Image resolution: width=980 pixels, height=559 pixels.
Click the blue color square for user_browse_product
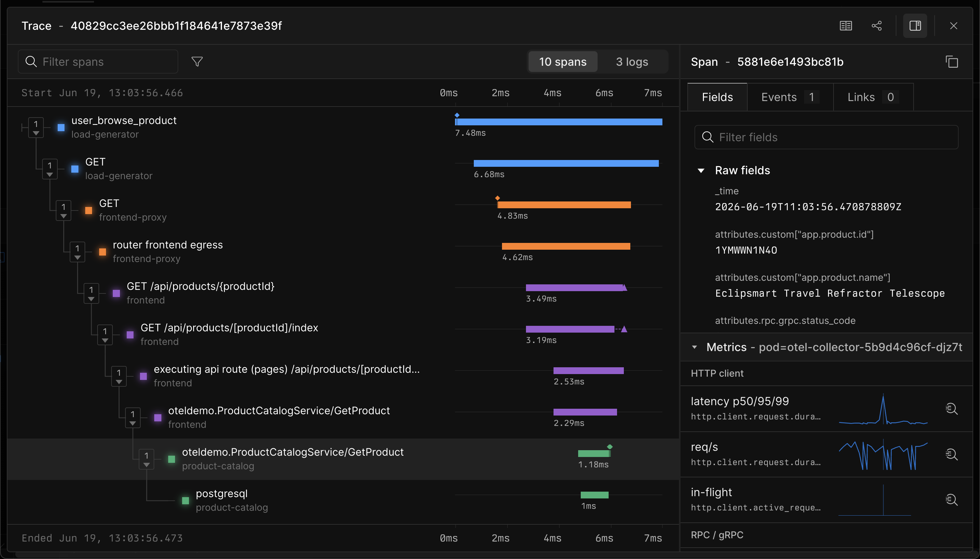[61, 128]
